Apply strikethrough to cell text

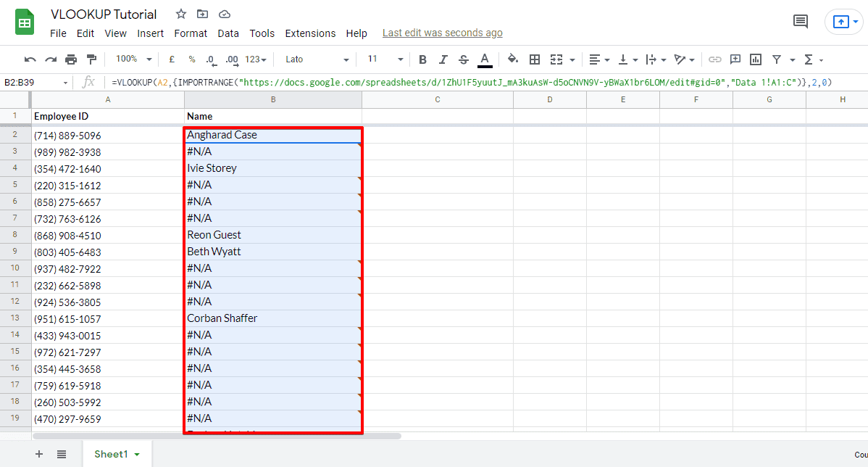[463, 59]
